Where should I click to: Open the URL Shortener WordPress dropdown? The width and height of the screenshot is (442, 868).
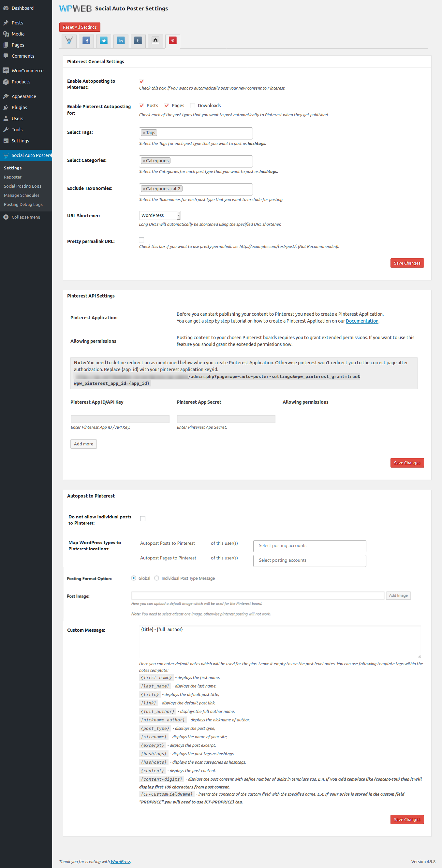pos(160,215)
